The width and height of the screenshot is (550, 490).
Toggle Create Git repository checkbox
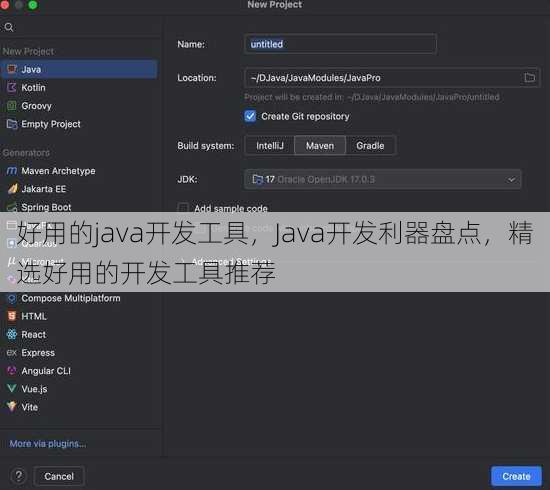click(x=250, y=116)
